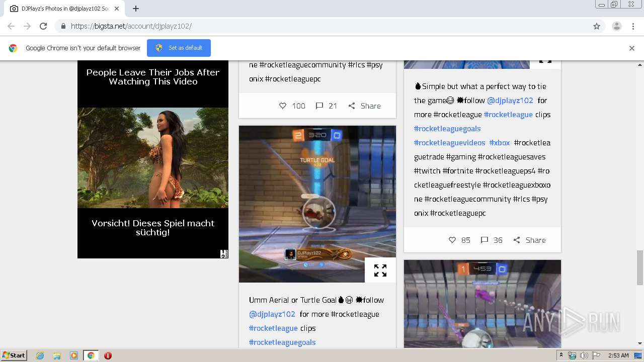This screenshot has width=644, height=362.
Task: Open #rocketleague hashtag in tie the game post
Action: click(508, 114)
